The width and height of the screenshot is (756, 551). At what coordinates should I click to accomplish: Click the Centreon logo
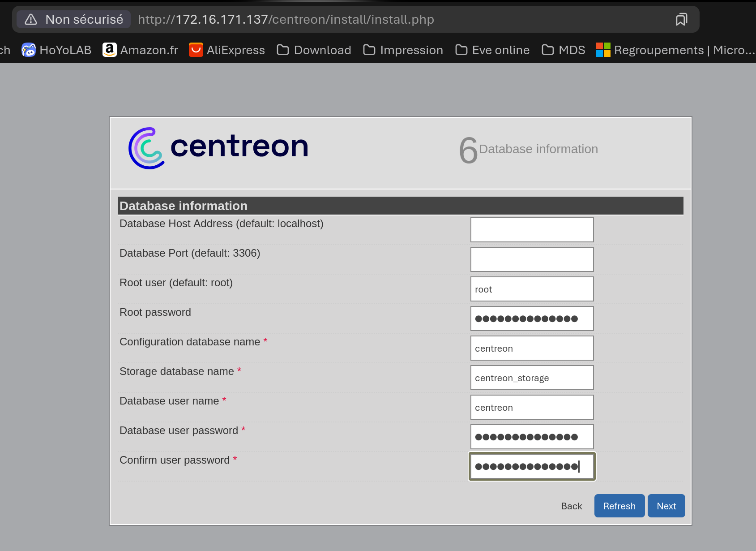[218, 148]
